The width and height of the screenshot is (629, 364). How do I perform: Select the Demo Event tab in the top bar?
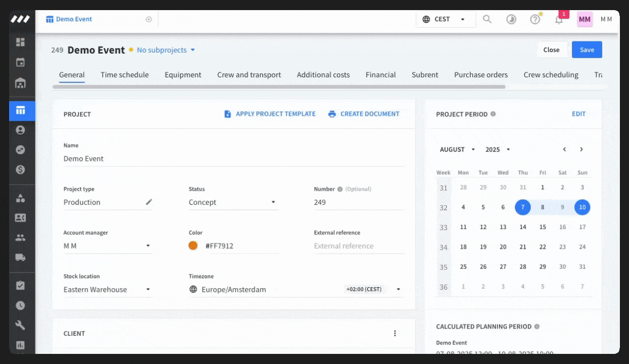(69, 19)
